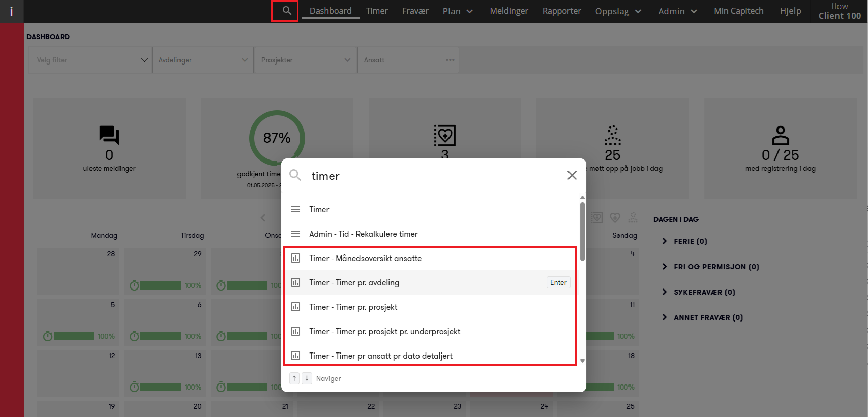Click the Ansatt filter field
This screenshot has width=868, height=417.
pyautogui.click(x=408, y=60)
